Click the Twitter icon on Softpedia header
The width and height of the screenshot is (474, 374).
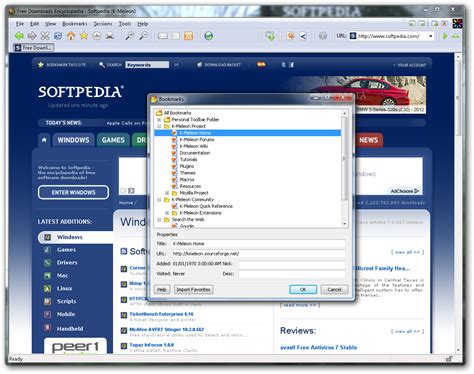pyautogui.click(x=284, y=65)
